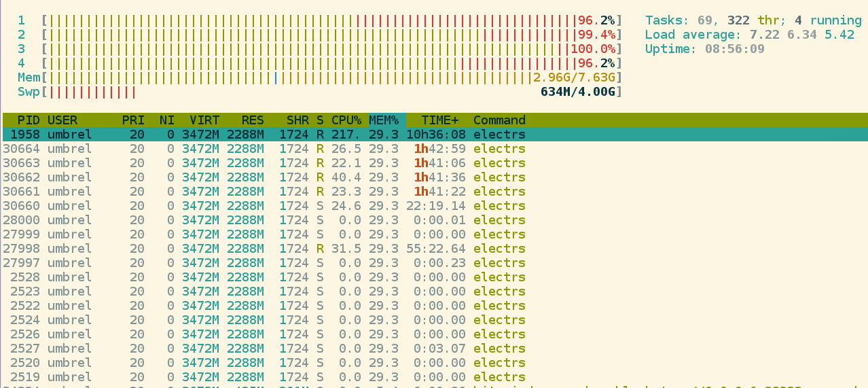Click the 4 running tasks indicator
Screen dimensions: 868x388
(x=829, y=20)
